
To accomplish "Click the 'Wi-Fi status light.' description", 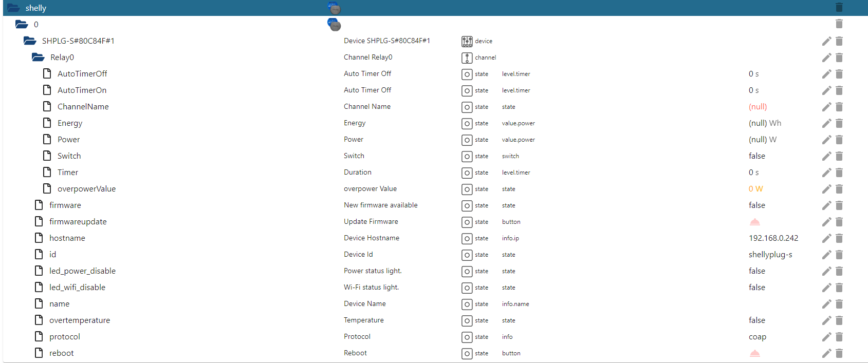I will pos(372,288).
